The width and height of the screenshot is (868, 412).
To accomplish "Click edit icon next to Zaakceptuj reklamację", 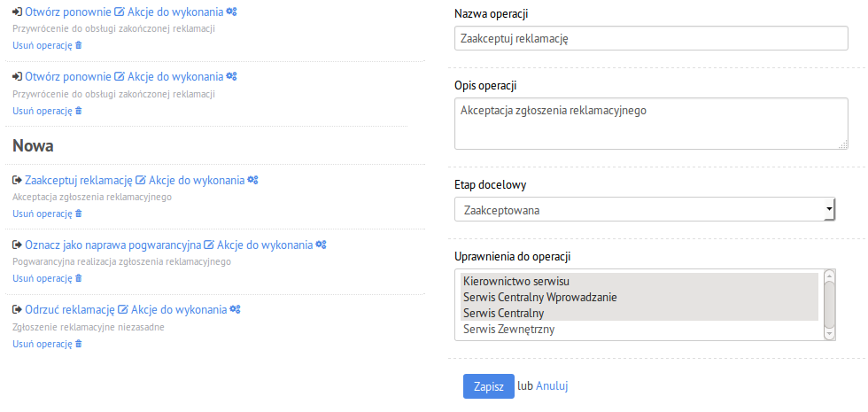I will 141,180.
